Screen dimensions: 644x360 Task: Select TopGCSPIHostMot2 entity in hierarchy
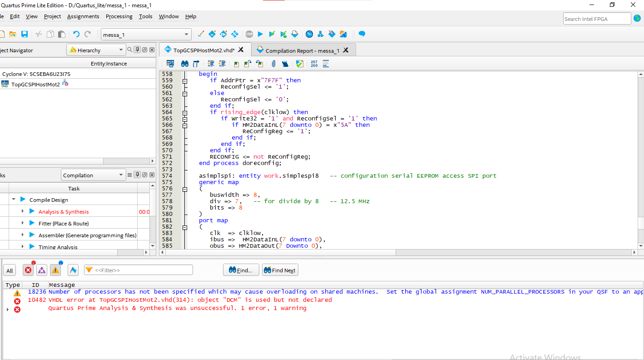[x=35, y=84]
